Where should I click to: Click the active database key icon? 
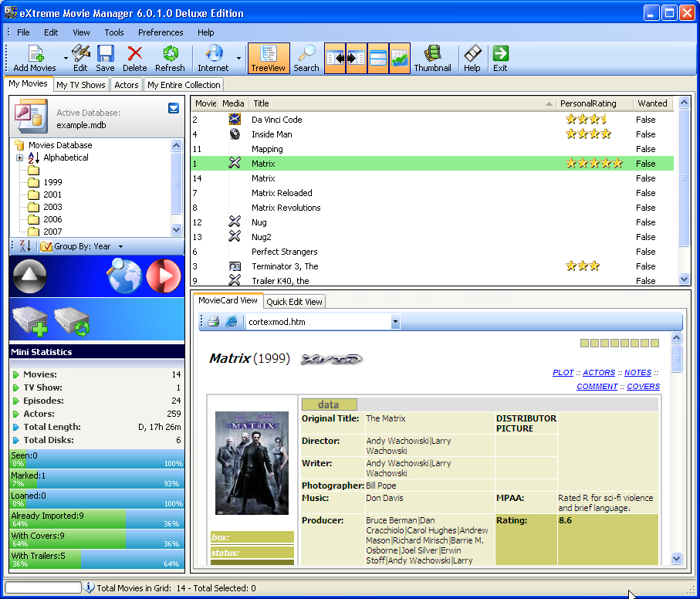[30, 116]
